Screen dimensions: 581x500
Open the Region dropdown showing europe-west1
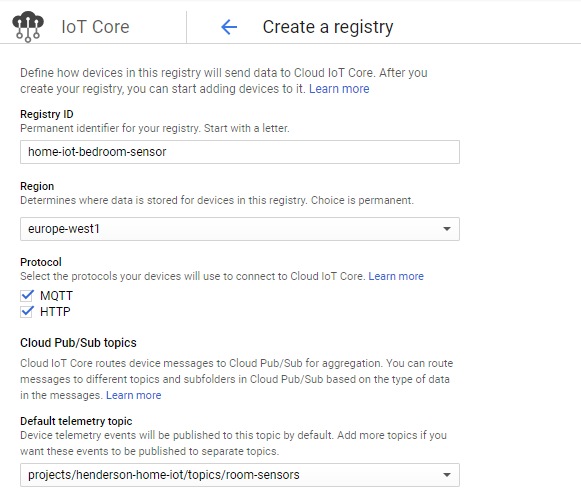tap(240, 229)
